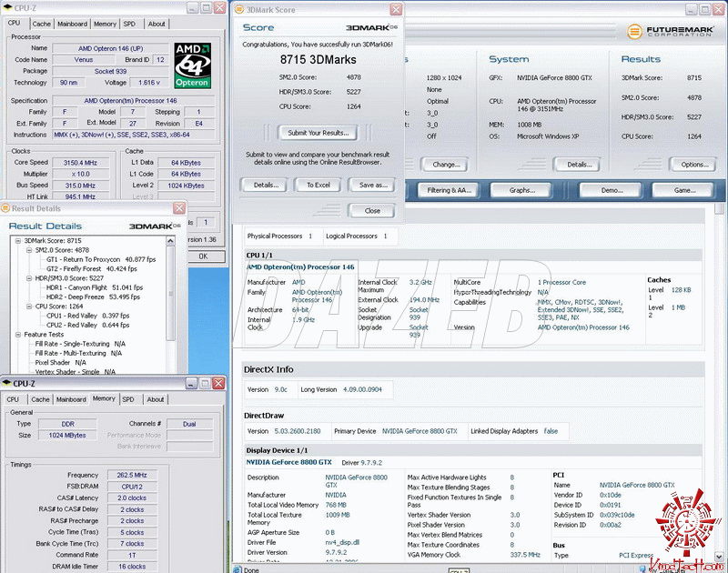This screenshot has width=728, height=573.
Task: Open Filtering & AA settings button
Action: tap(449, 190)
